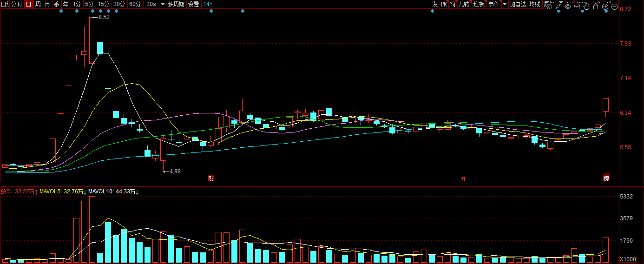Click the 5332 volume axis label
Image resolution: width=644 pixels, height=264 pixels.
(626, 197)
